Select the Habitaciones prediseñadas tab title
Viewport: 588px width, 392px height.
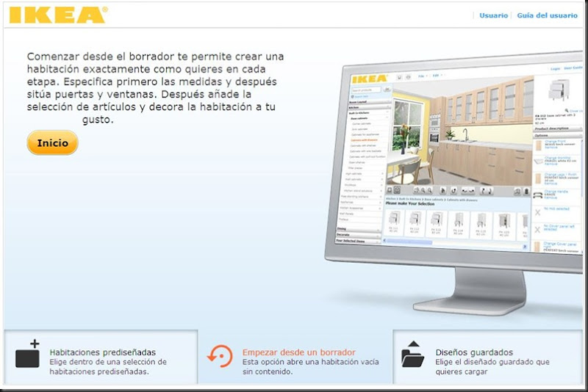click(102, 352)
